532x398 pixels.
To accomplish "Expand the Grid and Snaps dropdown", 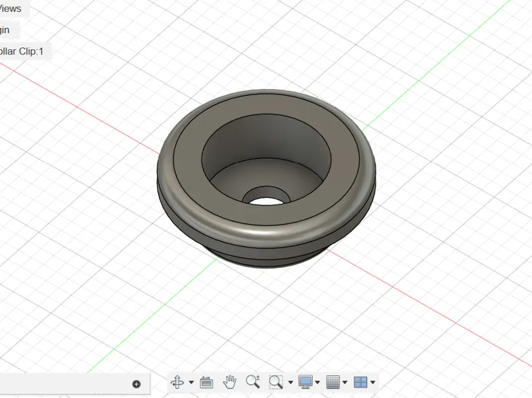I will tap(344, 383).
